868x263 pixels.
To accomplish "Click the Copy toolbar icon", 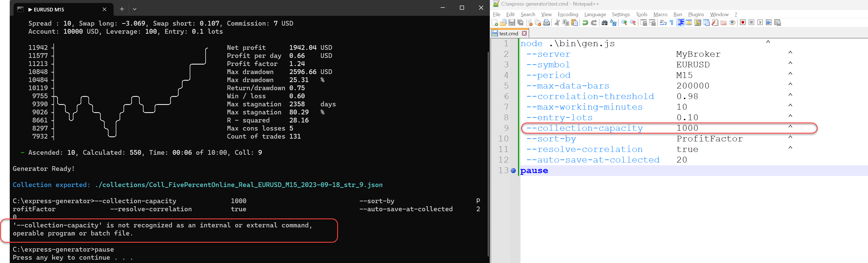I will (566, 23).
